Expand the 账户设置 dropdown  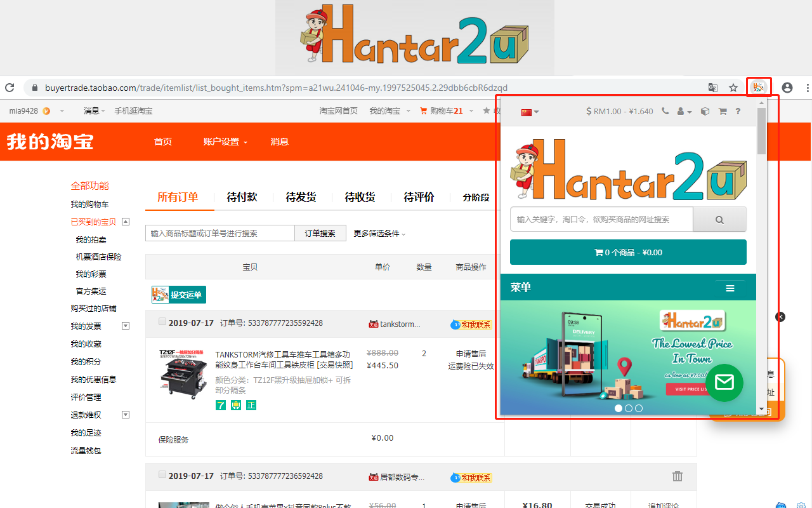click(x=225, y=142)
